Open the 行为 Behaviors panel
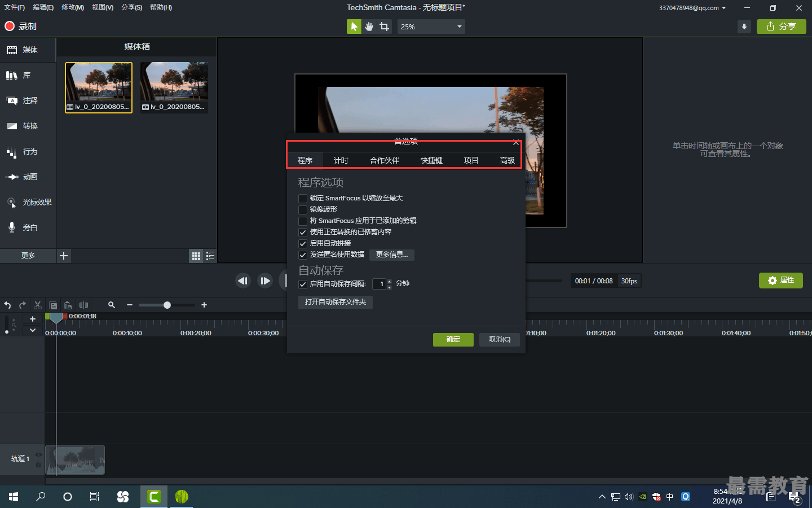Viewport: 812px width, 508px height. 28,151
